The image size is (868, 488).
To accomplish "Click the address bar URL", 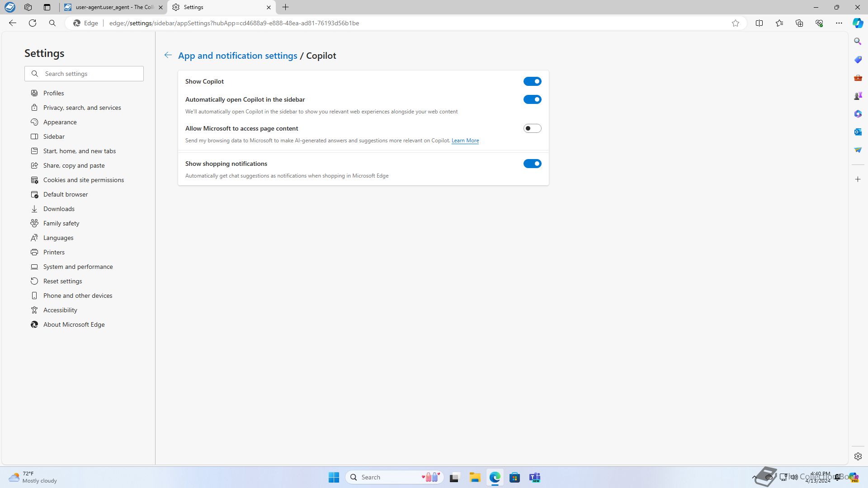I will [234, 23].
